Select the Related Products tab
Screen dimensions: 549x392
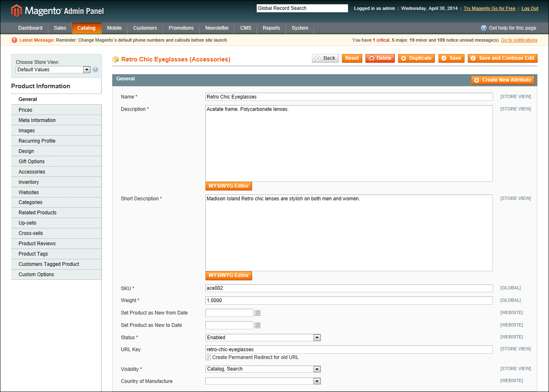click(x=57, y=213)
